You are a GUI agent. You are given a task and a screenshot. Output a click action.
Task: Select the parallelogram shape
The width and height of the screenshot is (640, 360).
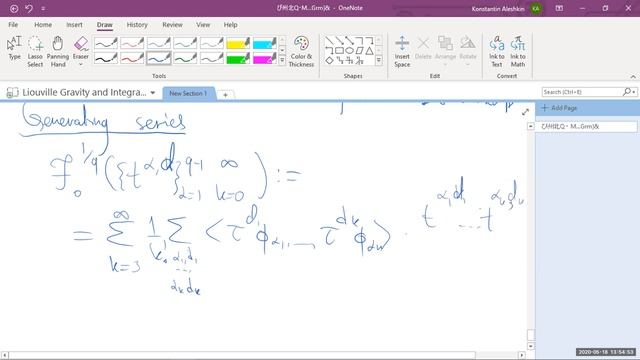coord(359,51)
